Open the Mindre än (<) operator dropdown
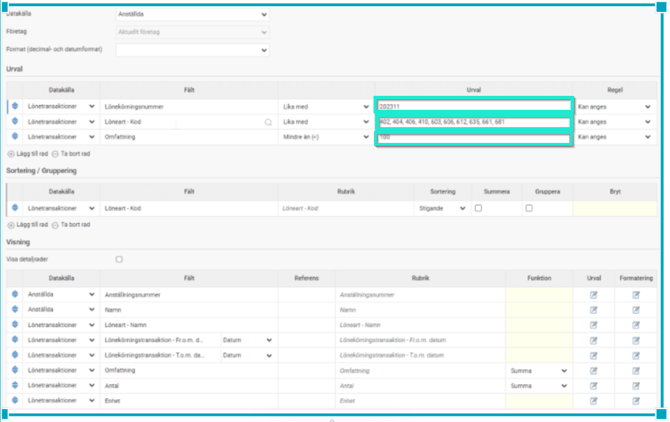Viewport: 670px width, 422px height. (x=324, y=137)
